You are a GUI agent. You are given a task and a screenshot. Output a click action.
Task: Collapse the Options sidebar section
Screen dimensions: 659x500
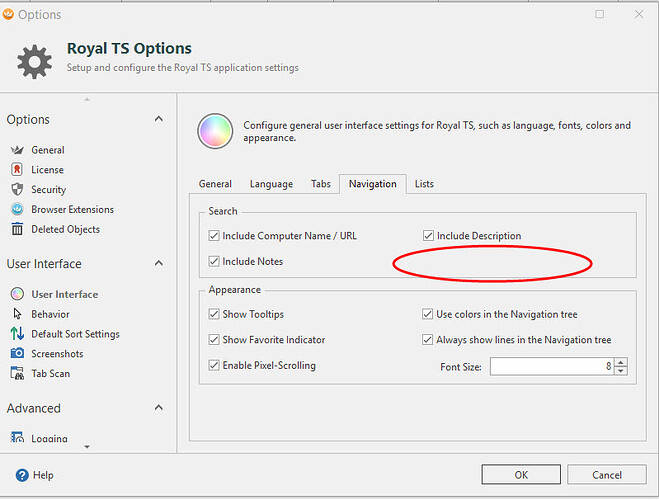tap(159, 119)
